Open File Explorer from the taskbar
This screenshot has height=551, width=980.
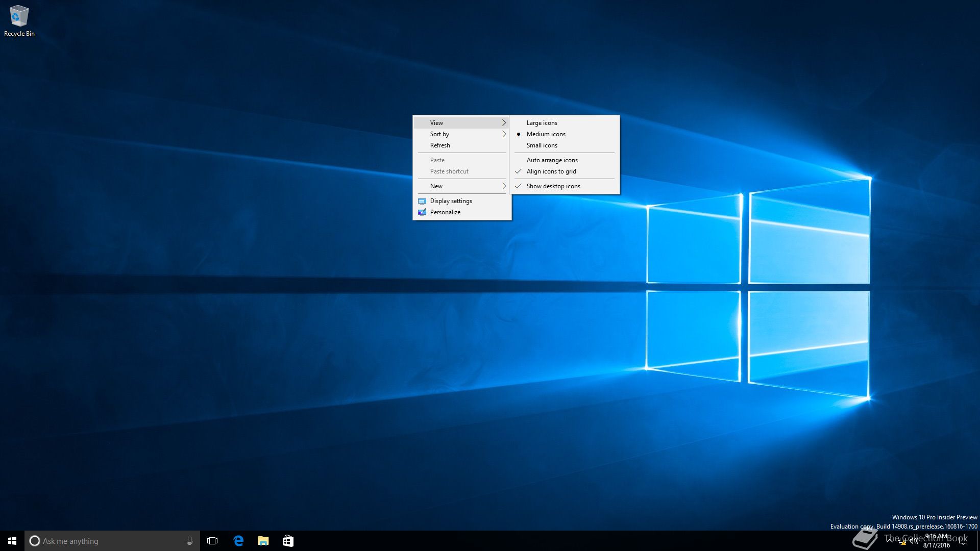click(263, 541)
